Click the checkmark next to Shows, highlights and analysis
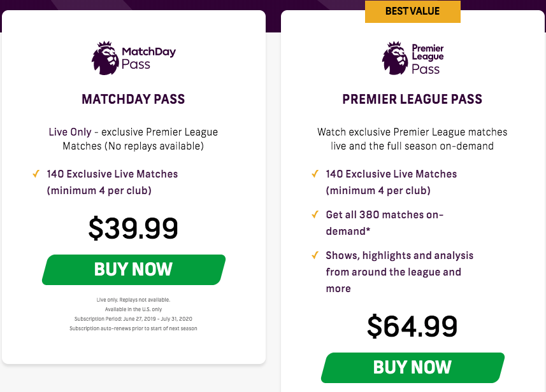 click(x=315, y=255)
